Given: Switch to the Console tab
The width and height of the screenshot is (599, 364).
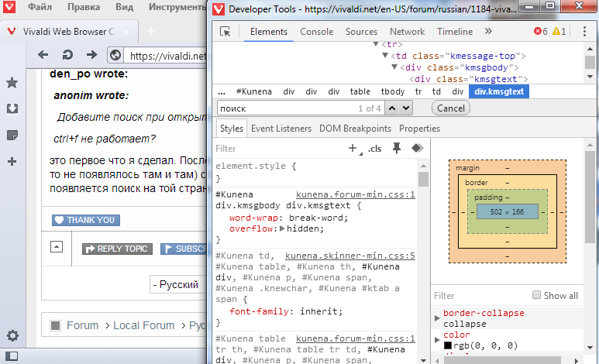Looking at the screenshot, I should [316, 32].
